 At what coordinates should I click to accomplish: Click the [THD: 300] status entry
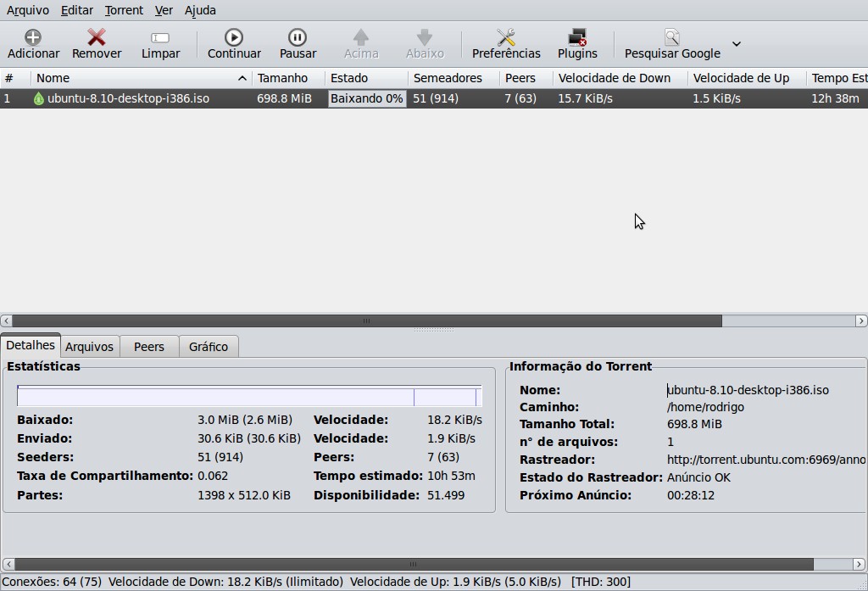[x=601, y=583]
